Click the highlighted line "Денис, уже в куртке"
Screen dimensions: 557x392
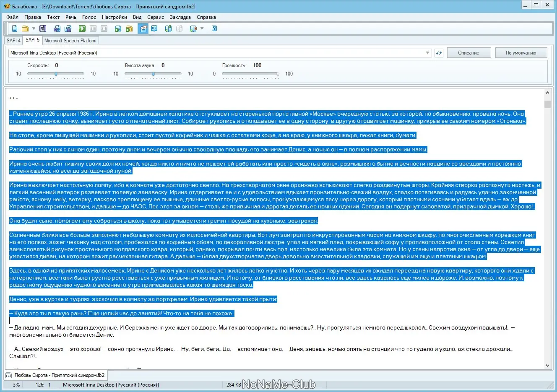point(143,299)
